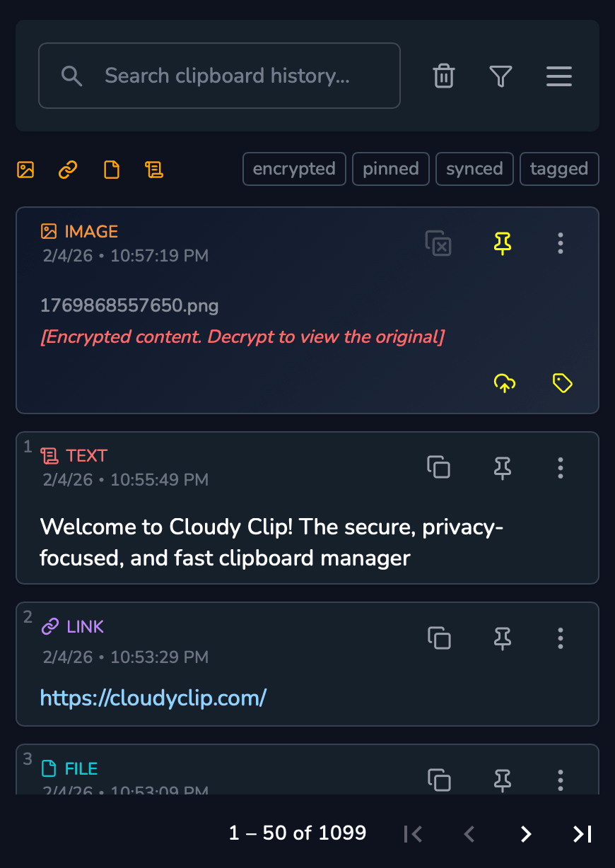Filter clips by link type icon

(68, 170)
